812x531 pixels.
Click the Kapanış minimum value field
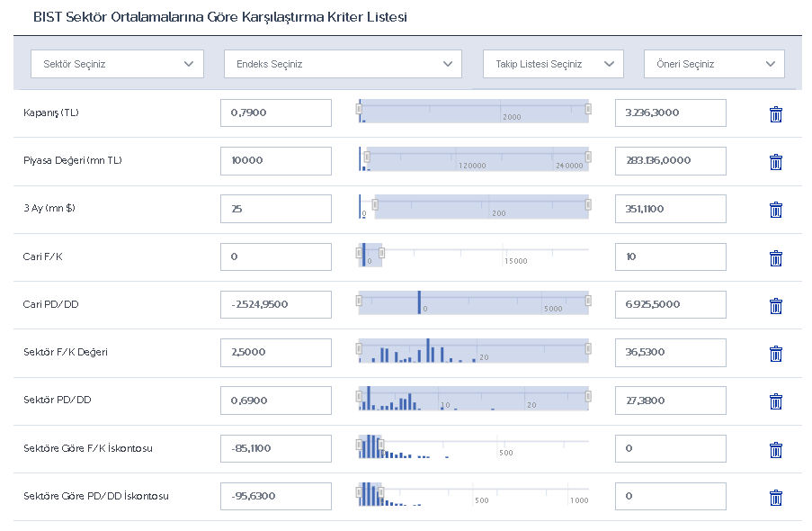click(275, 112)
